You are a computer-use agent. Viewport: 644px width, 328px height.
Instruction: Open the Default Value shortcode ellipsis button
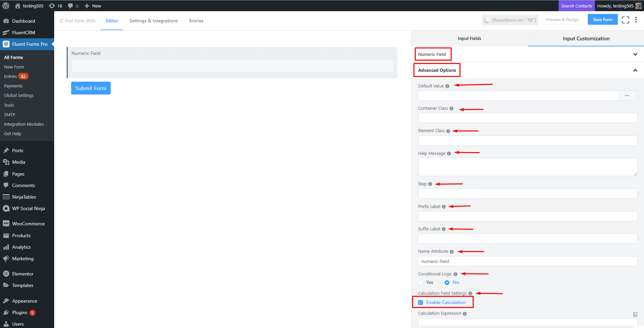coord(627,96)
